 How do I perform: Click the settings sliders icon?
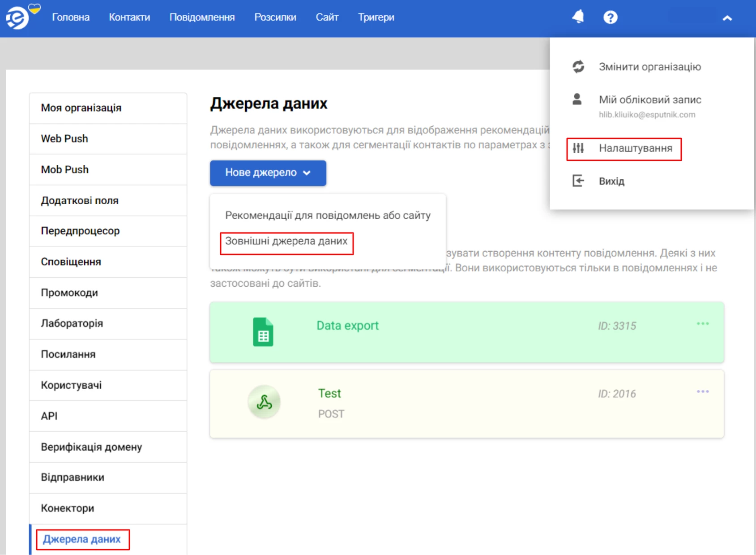pyautogui.click(x=578, y=148)
